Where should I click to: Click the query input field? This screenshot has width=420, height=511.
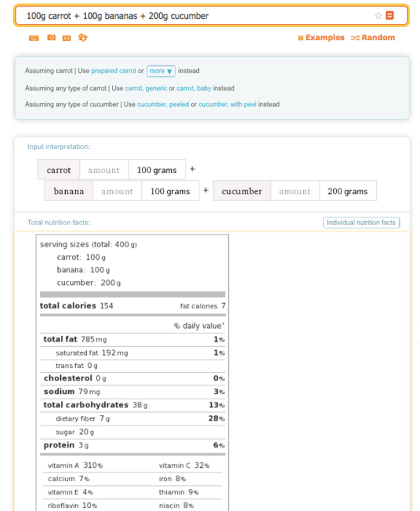193,16
